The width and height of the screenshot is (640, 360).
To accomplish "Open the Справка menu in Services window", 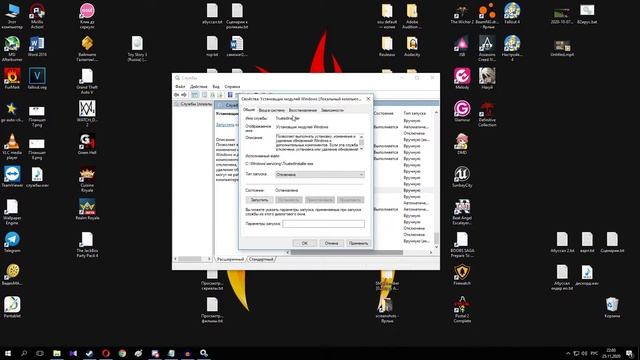I will 232,87.
